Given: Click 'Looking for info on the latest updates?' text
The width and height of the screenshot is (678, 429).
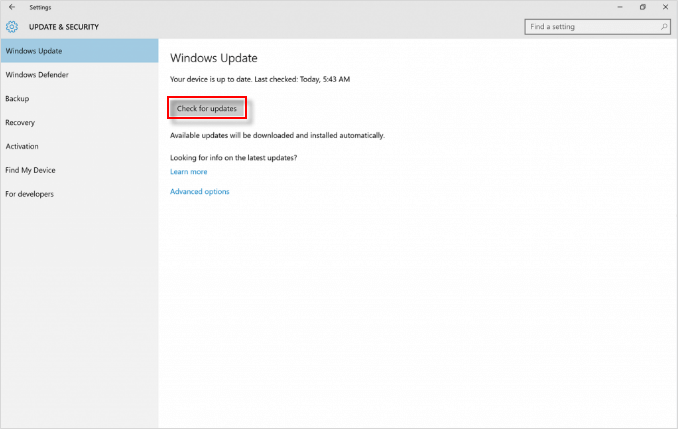Looking at the screenshot, I should (x=233, y=158).
